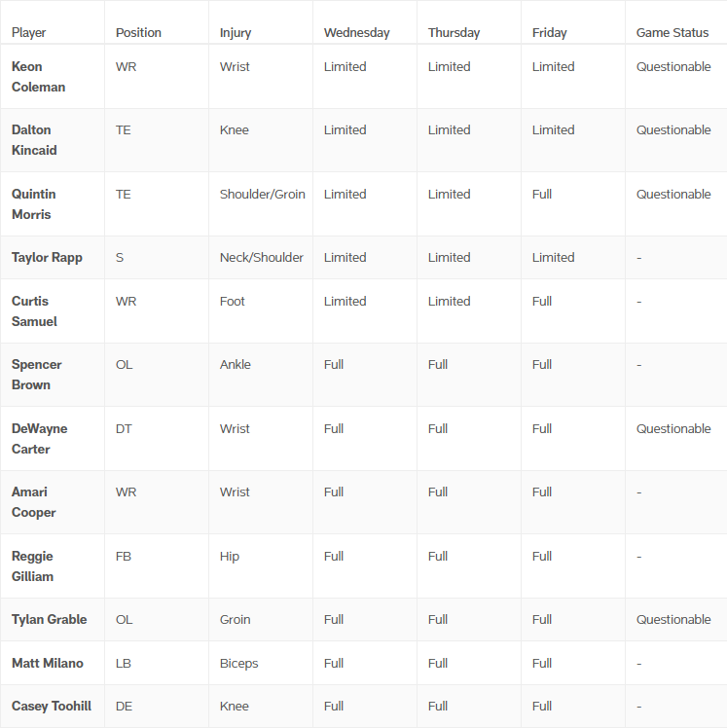Open the Matt Milano player entry
This screenshot has height=728, width=727.
[x=48, y=664]
